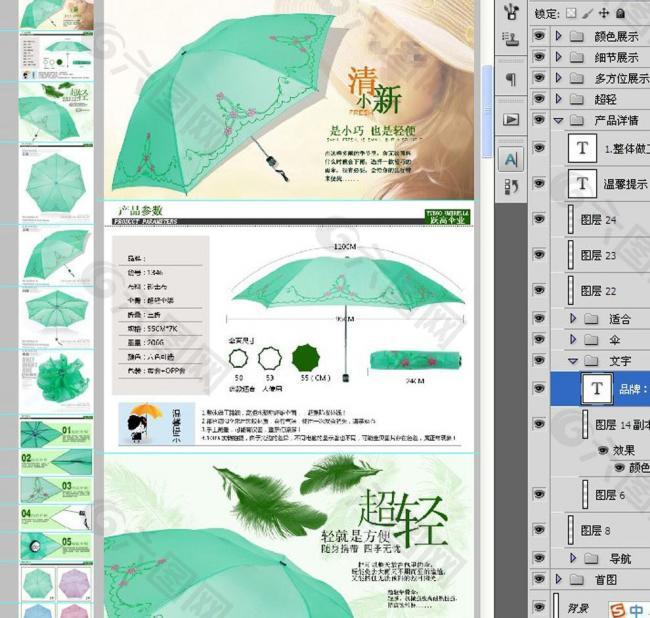Select the T thumbnail of 品牌 layer
650x618 pixels.
[x=597, y=389]
